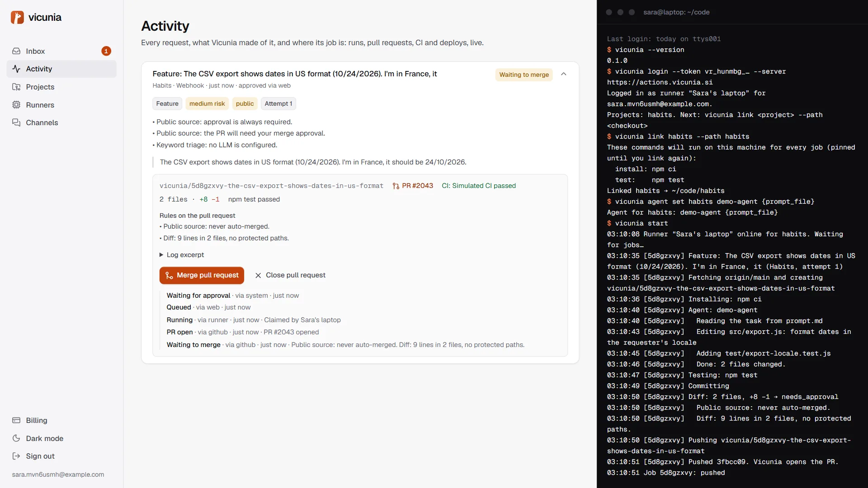
Task: Click the third terminal window control dot
Action: [x=632, y=12]
